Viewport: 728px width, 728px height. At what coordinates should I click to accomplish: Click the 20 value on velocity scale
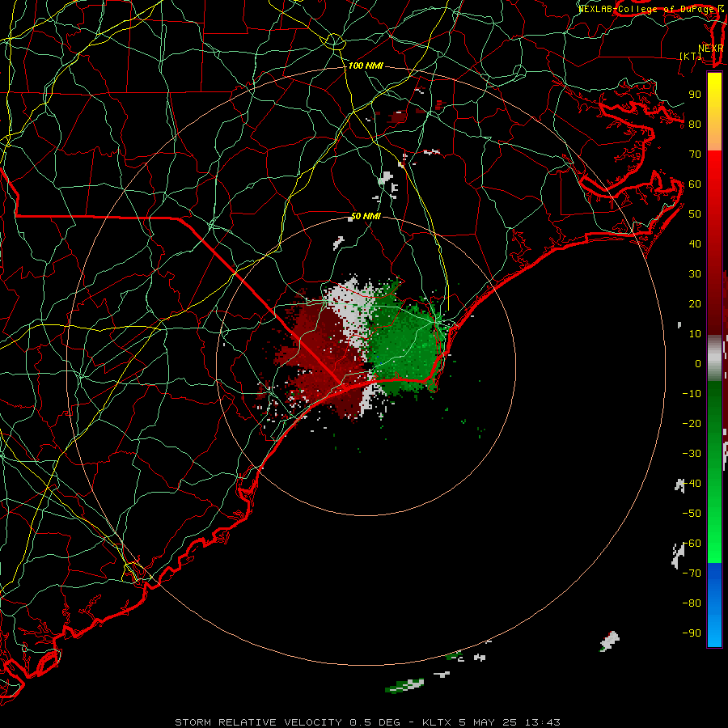coord(695,303)
